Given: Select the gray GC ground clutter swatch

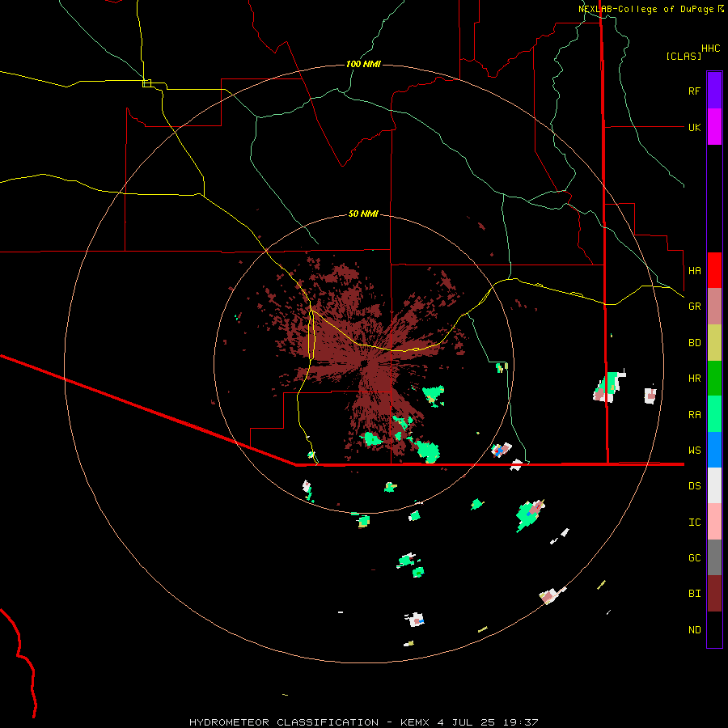Looking at the screenshot, I should [x=714, y=557].
